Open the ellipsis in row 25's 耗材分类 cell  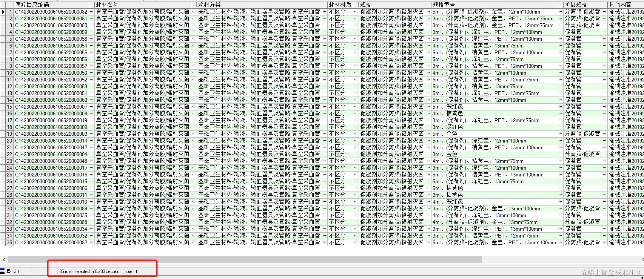[324, 175]
